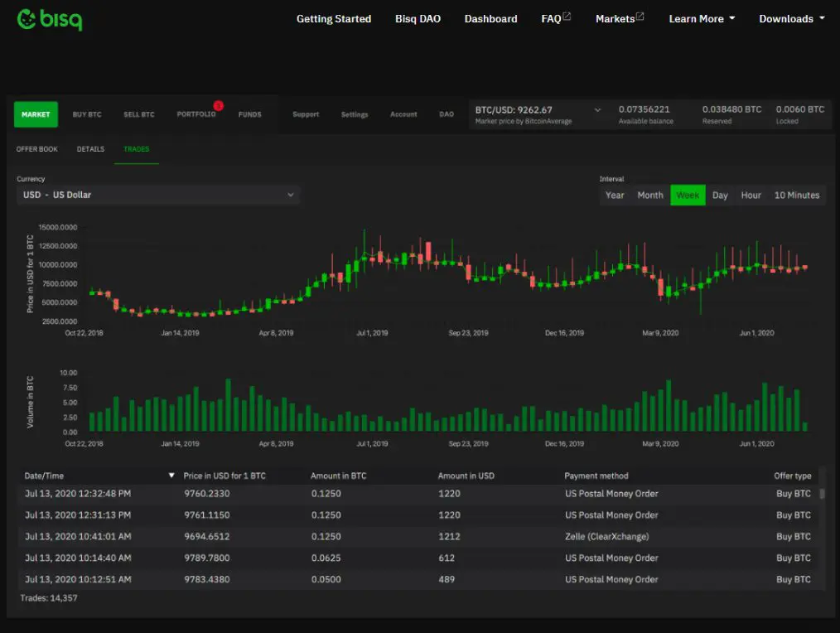Open the Markets link
The image size is (840, 633).
click(615, 19)
